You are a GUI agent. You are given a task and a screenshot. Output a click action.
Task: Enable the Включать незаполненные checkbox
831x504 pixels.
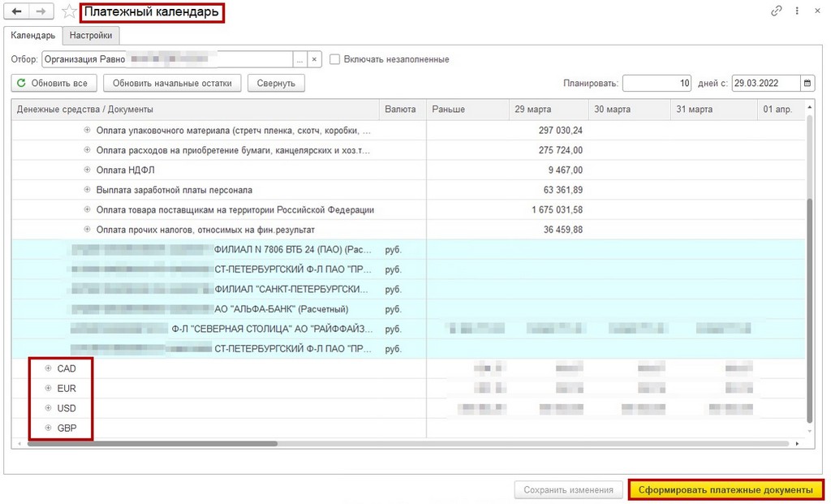(x=334, y=59)
